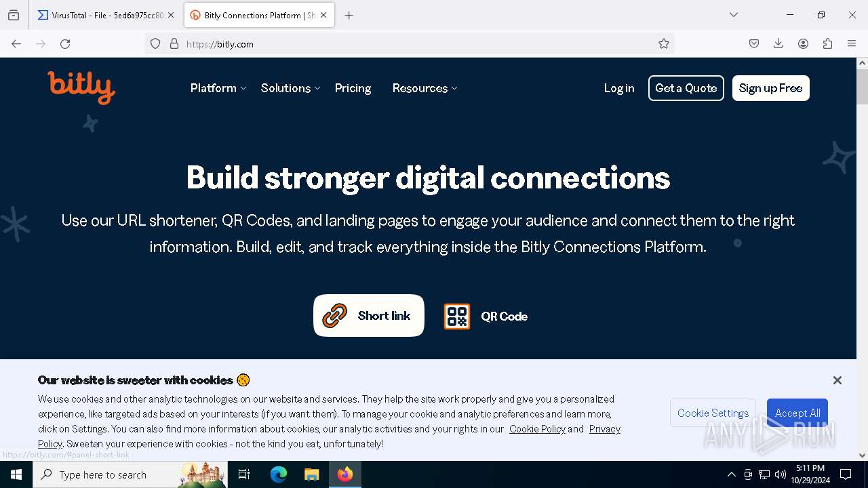Open the Firefox account icon

point(803,44)
